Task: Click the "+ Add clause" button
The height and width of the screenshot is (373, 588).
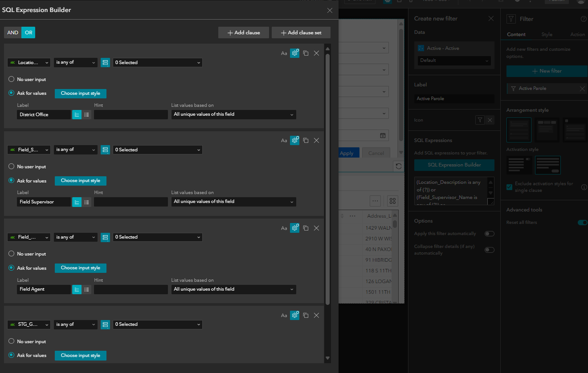Action: point(243,32)
